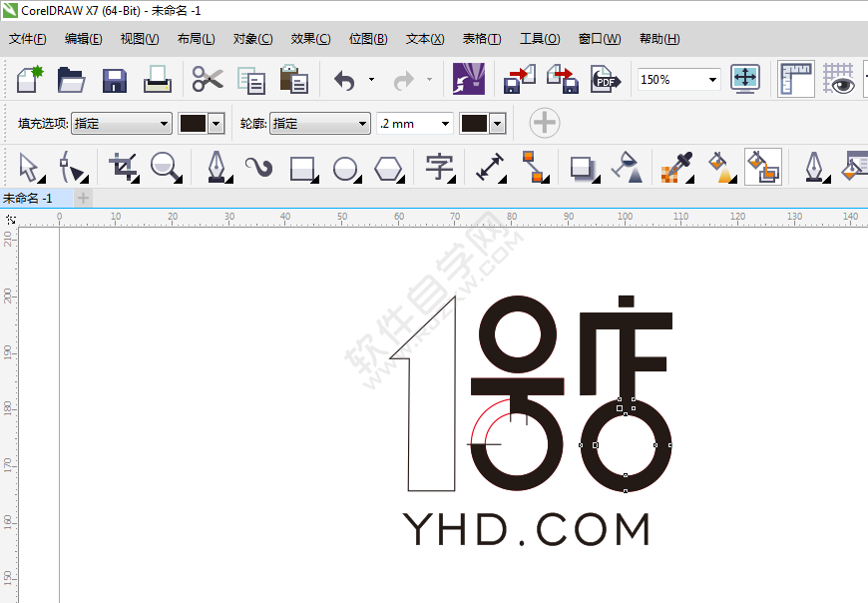This screenshot has height=603, width=868.
Task: Add a new document tab with plus
Action: click(x=83, y=198)
